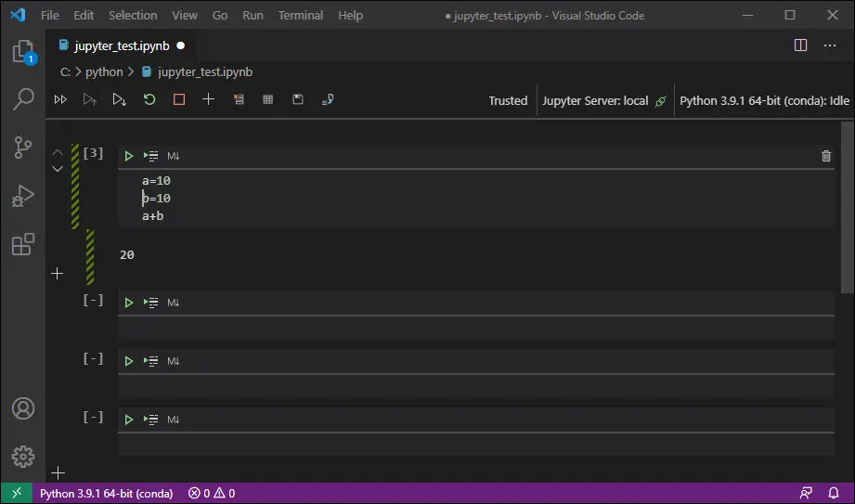Move cell [3] down with arrow

(x=58, y=169)
